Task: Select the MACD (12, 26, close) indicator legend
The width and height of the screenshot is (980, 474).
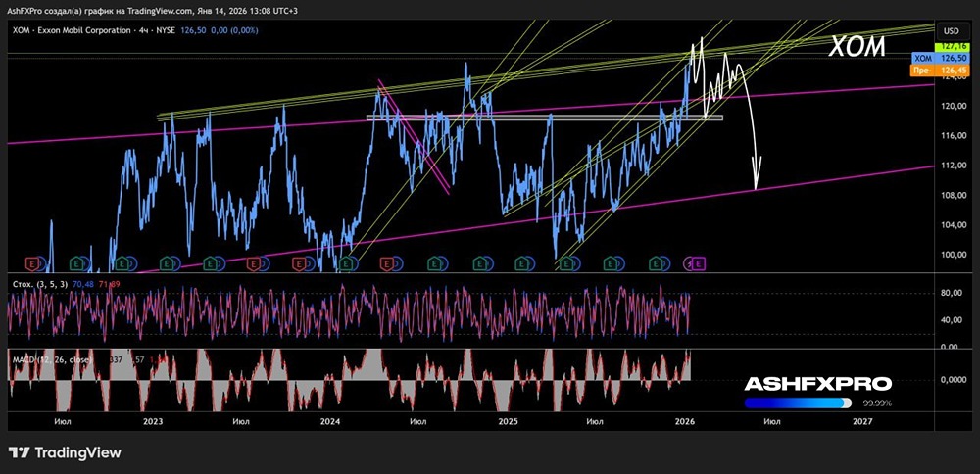Action: 53,359
